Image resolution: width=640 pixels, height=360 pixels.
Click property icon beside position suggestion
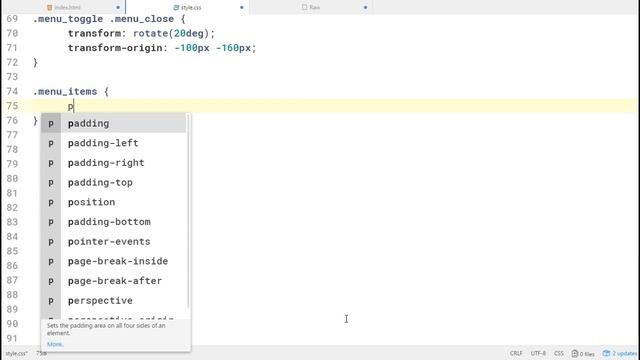(x=51, y=202)
